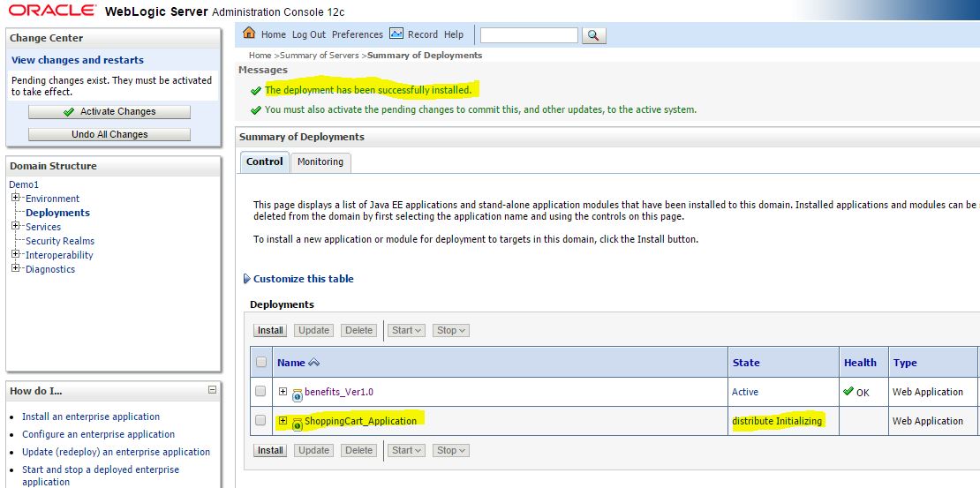Select Interoperability in Domain Structure
The width and height of the screenshot is (980, 488).
click(59, 255)
